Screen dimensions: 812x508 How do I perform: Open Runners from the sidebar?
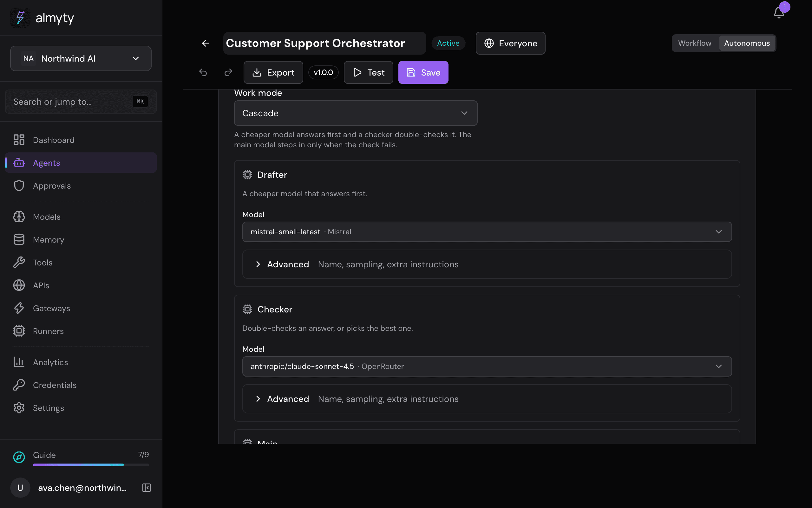pos(81,331)
